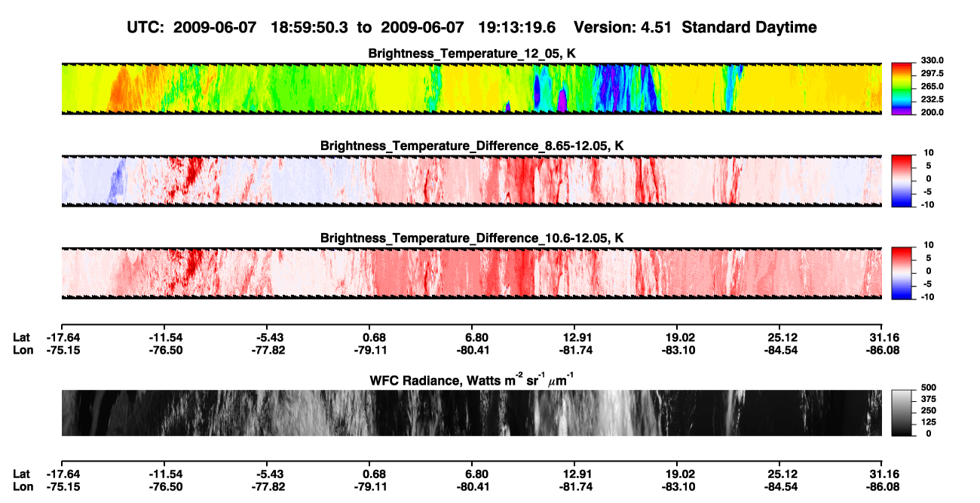Click the end time 19:13:19.6 in the title
The image size is (980, 503).
coord(517,27)
